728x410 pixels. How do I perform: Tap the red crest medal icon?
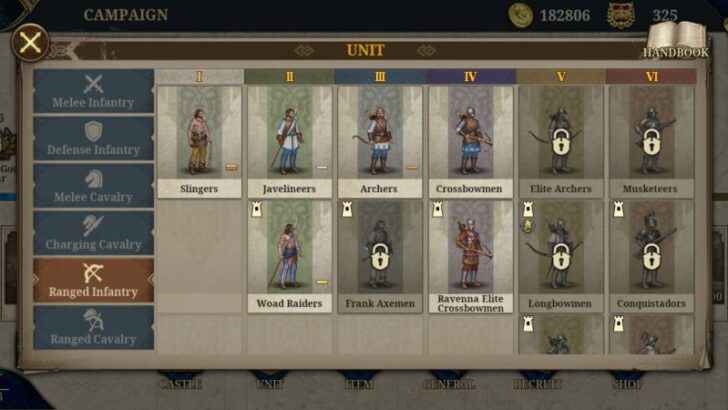coord(621,15)
